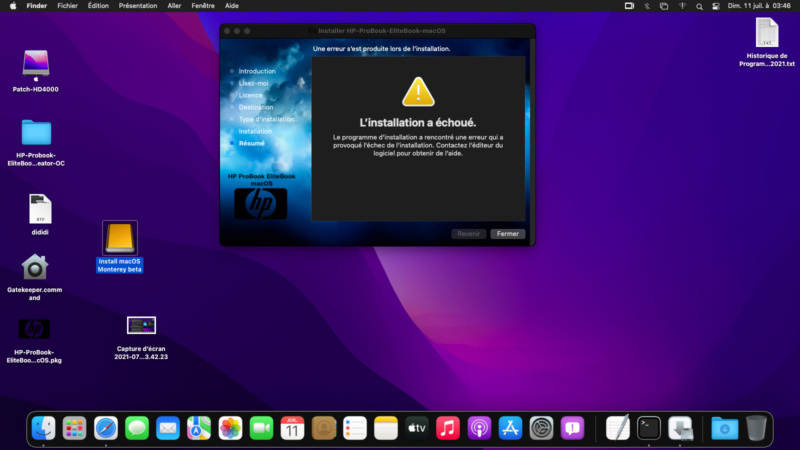Open the Édition menu
Viewport: 800px width, 450px height.
(x=98, y=6)
